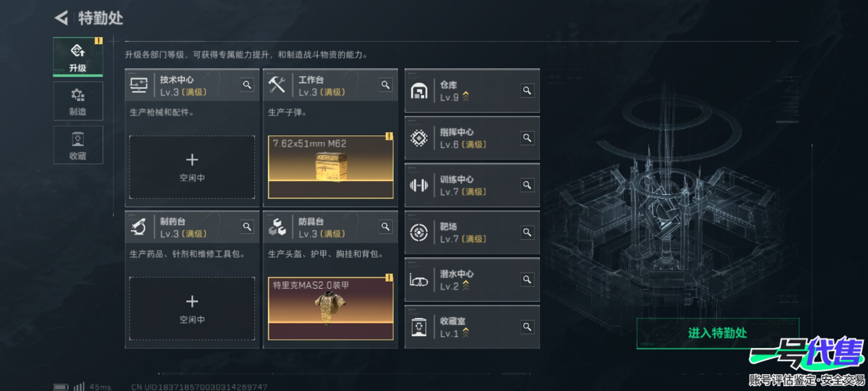View 收藏室 details via magnifier icon

(x=527, y=327)
